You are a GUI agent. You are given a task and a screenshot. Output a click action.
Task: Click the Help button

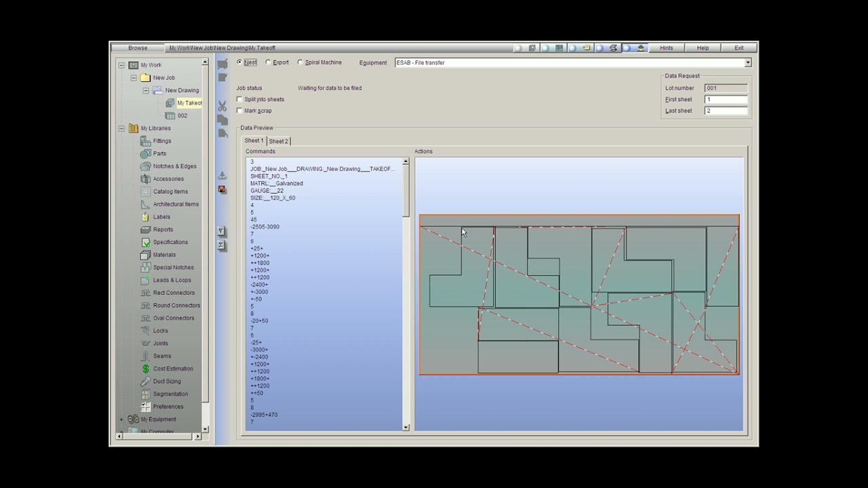(x=703, y=48)
